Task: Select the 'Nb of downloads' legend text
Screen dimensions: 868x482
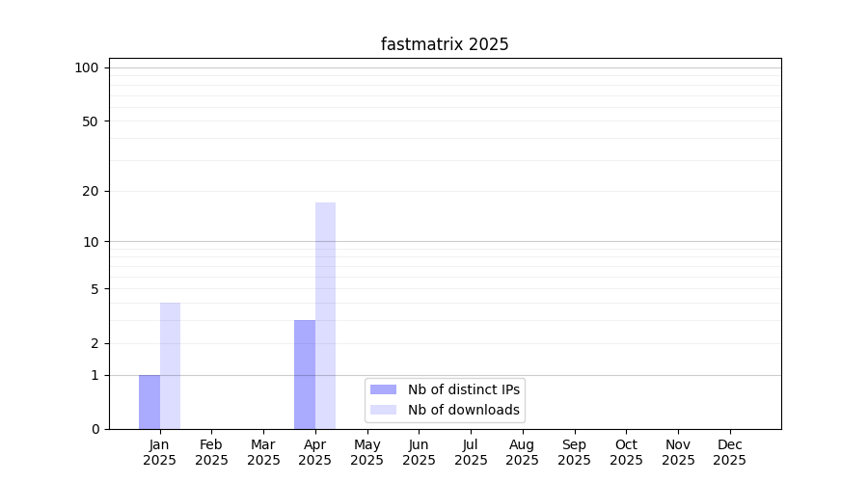Action: coord(464,410)
